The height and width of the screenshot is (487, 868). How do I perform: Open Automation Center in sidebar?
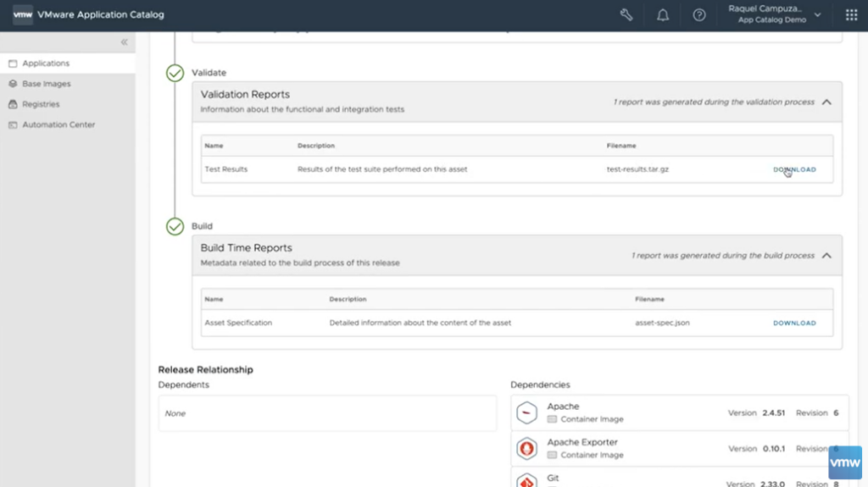tap(58, 125)
